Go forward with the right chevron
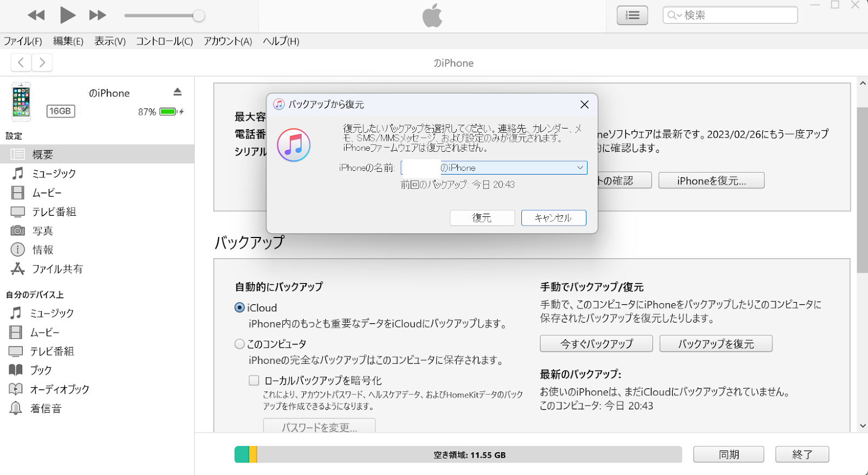This screenshot has width=868, height=475. click(x=42, y=62)
